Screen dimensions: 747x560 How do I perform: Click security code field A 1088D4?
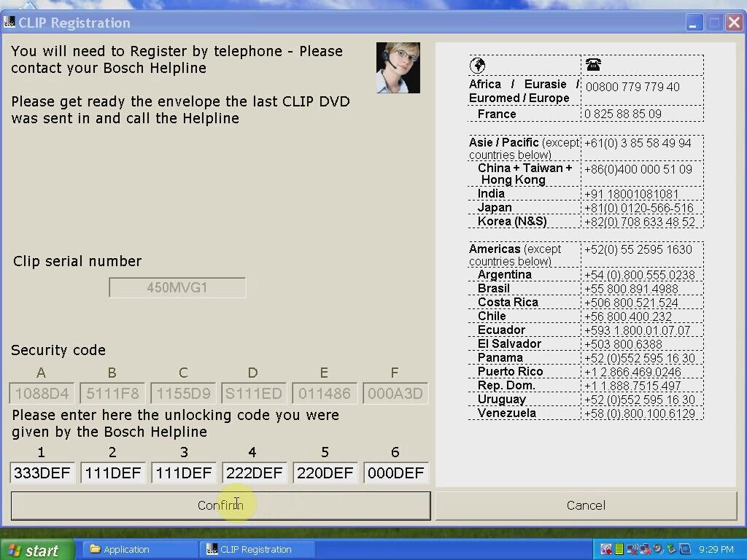pos(42,393)
